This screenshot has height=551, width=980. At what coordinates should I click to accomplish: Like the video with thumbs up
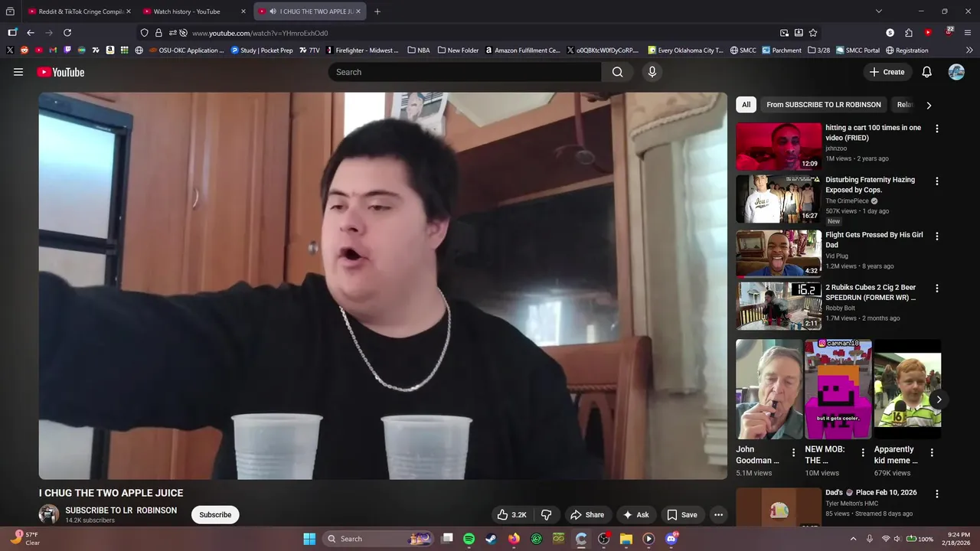512,515
